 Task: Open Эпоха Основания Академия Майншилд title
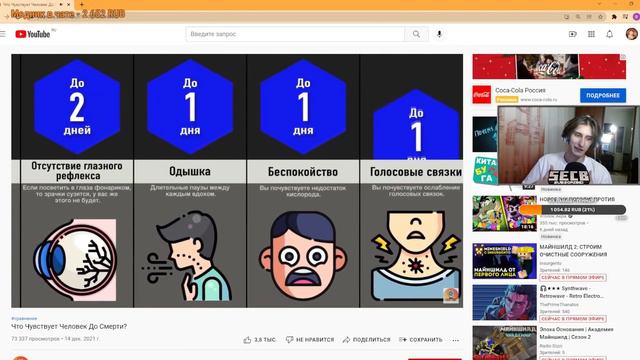pos(576,333)
